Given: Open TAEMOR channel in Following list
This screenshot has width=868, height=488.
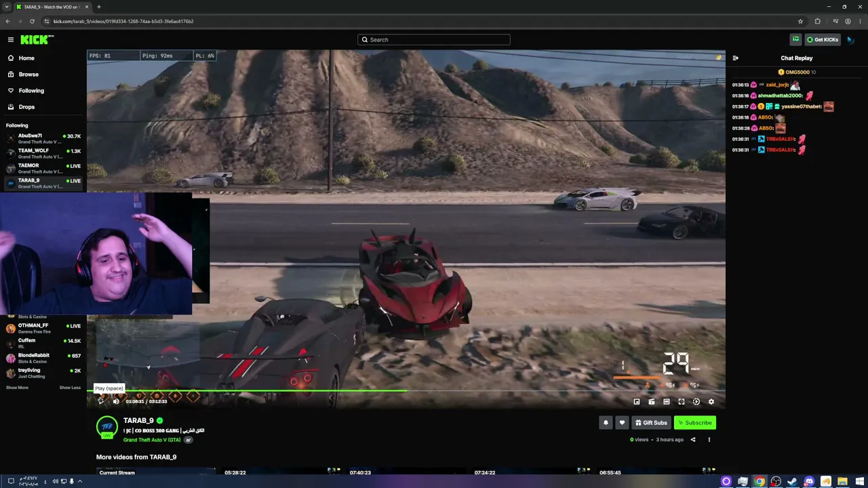Looking at the screenshot, I should (x=43, y=169).
